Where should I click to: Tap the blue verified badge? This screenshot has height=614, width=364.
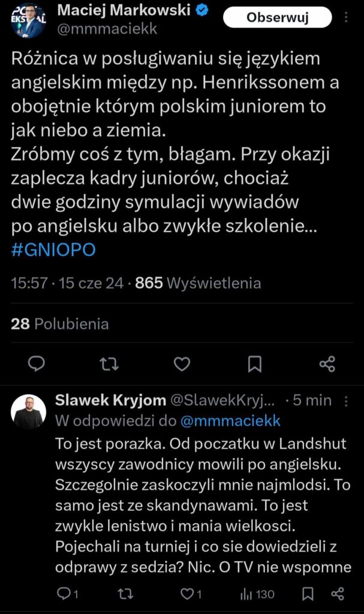[x=203, y=10]
